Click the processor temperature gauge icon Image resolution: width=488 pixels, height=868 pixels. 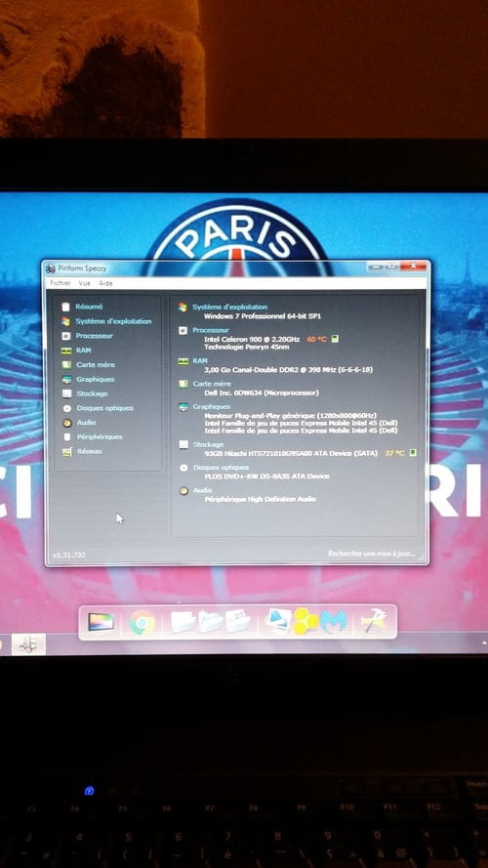[x=335, y=339]
